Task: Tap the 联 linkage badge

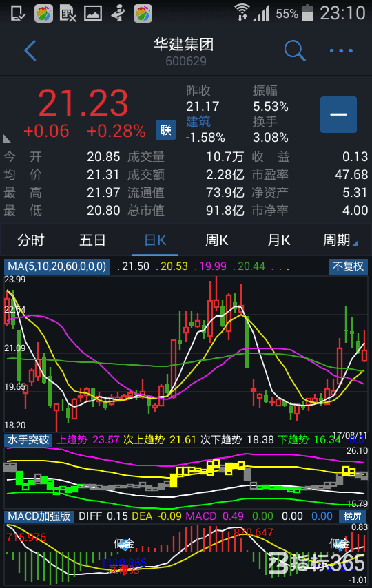Action: coord(165,129)
